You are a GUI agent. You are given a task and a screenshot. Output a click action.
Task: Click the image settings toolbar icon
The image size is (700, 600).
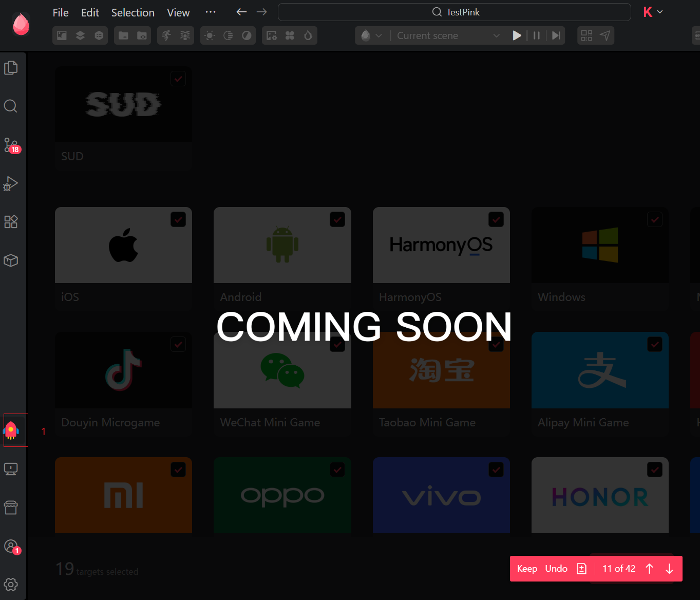click(x=271, y=35)
